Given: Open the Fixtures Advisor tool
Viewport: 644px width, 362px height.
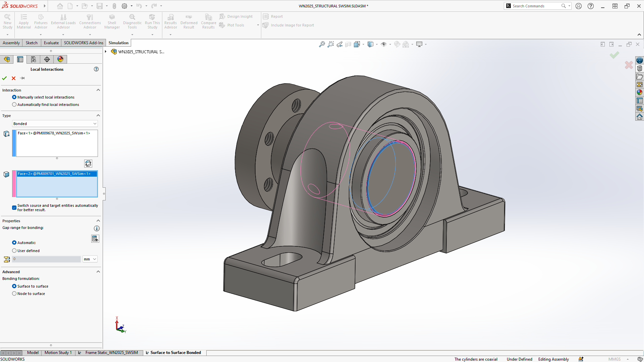Looking at the screenshot, I should point(40,21).
